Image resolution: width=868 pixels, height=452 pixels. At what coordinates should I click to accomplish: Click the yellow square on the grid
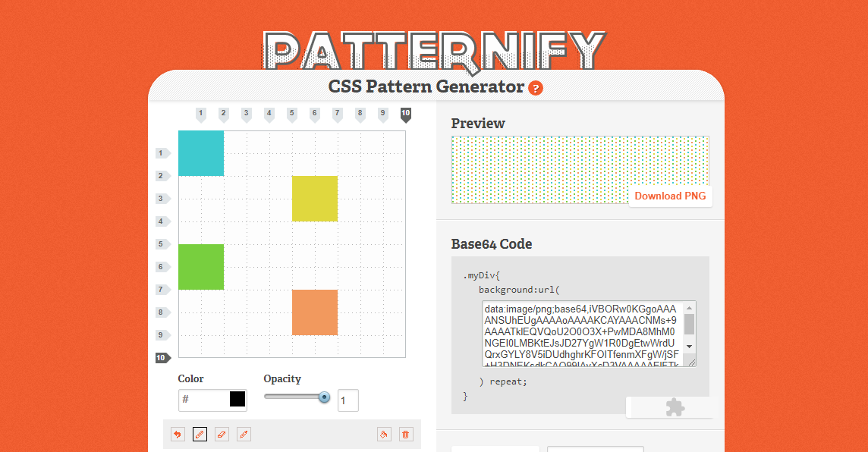coord(314,199)
